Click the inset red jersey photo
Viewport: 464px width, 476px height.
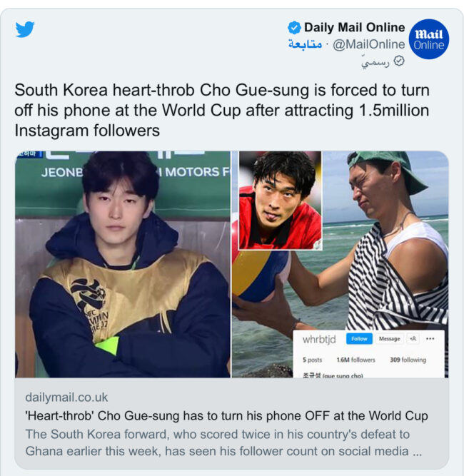click(280, 201)
